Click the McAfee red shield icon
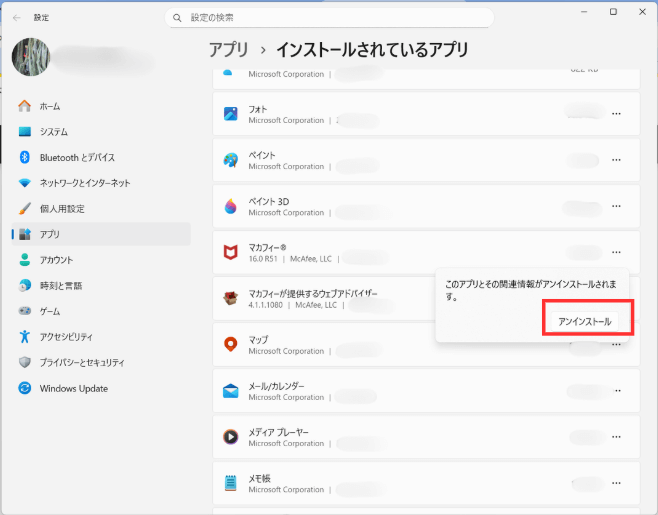This screenshot has width=658, height=515. [x=230, y=252]
